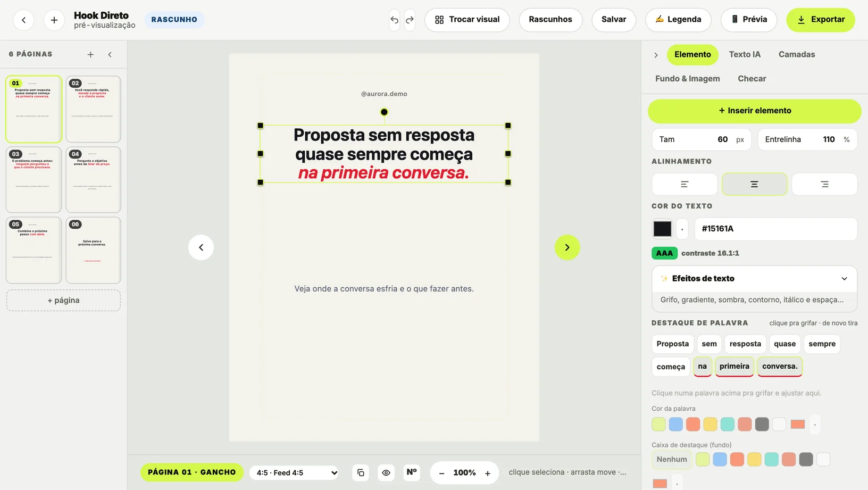Add a new page via '+ página' button
Image resolution: width=868 pixels, height=490 pixels.
click(63, 301)
